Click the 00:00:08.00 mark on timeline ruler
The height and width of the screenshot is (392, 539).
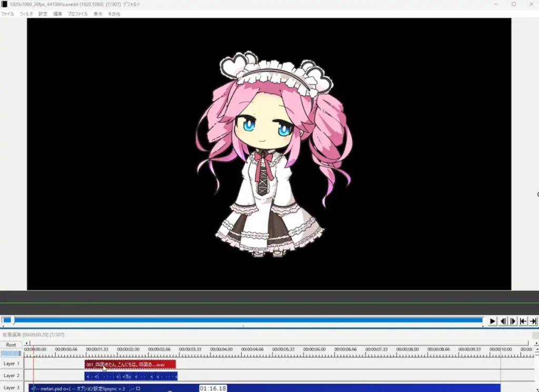click(x=407, y=349)
